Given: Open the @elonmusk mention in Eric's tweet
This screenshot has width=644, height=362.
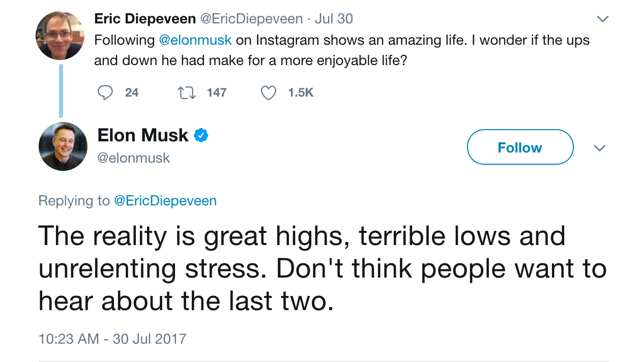Looking at the screenshot, I should 195,40.
